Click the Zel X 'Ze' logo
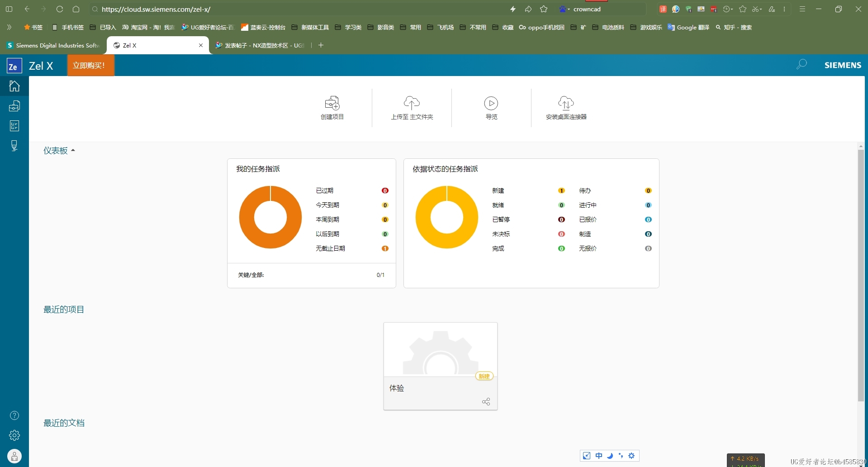 click(14, 66)
